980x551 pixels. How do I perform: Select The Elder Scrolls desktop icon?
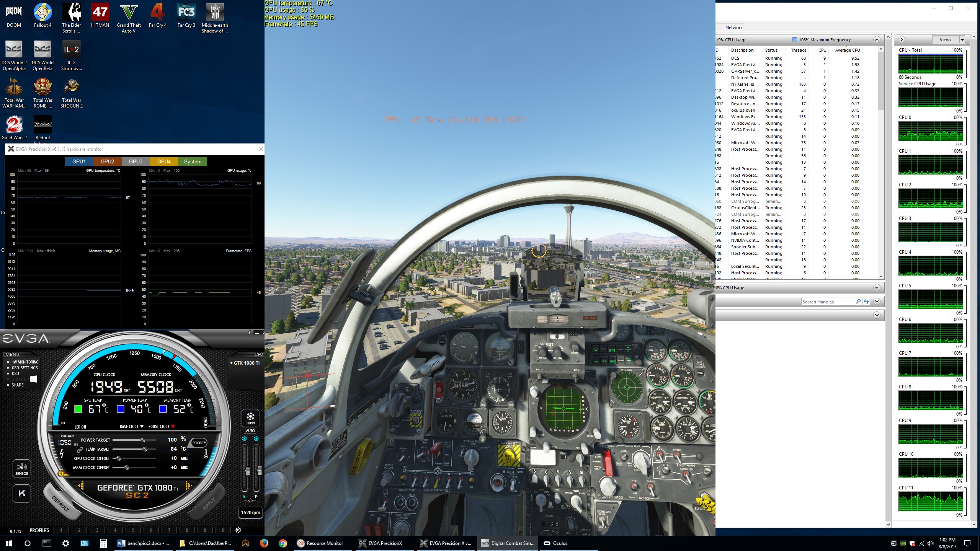71,18
